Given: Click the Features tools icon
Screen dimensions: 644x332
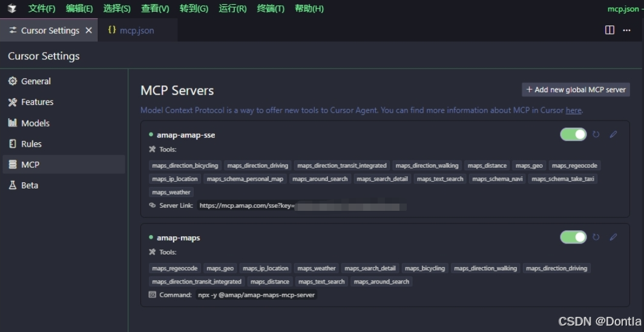Looking at the screenshot, I should 13,102.
